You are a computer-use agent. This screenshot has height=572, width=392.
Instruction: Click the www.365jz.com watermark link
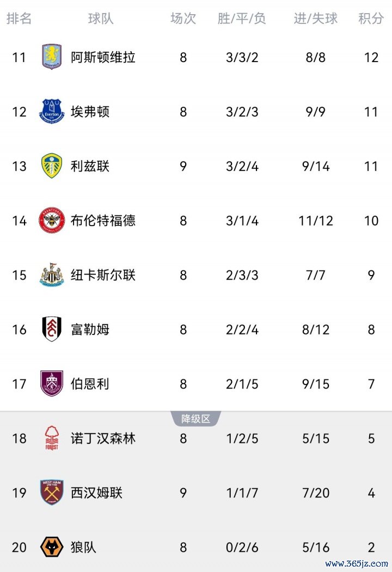click(357, 563)
